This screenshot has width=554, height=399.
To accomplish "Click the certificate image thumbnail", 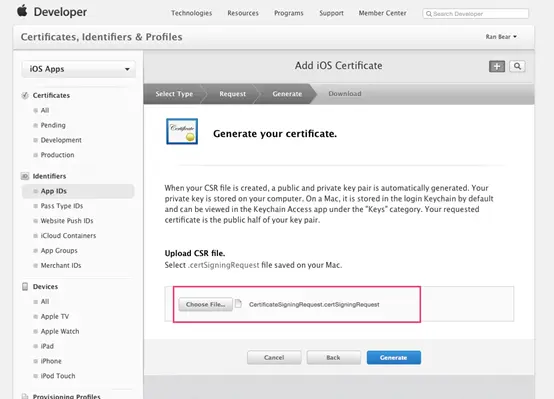I will click(182, 131).
